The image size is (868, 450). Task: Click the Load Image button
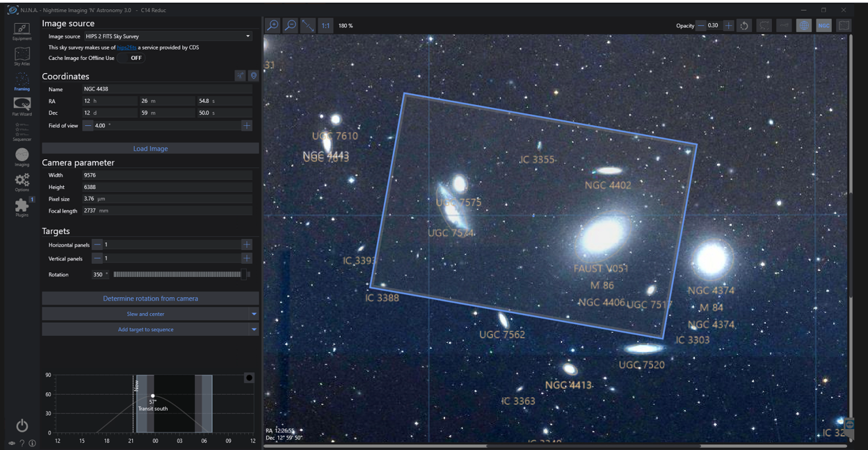click(150, 149)
